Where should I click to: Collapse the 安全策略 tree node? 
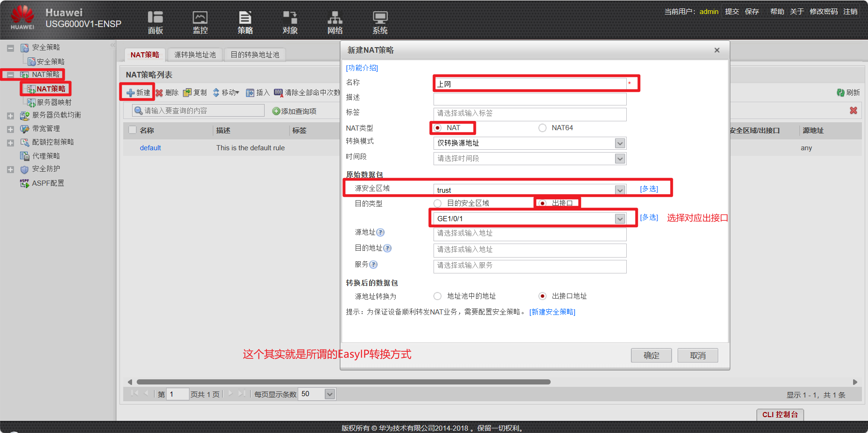(x=10, y=48)
